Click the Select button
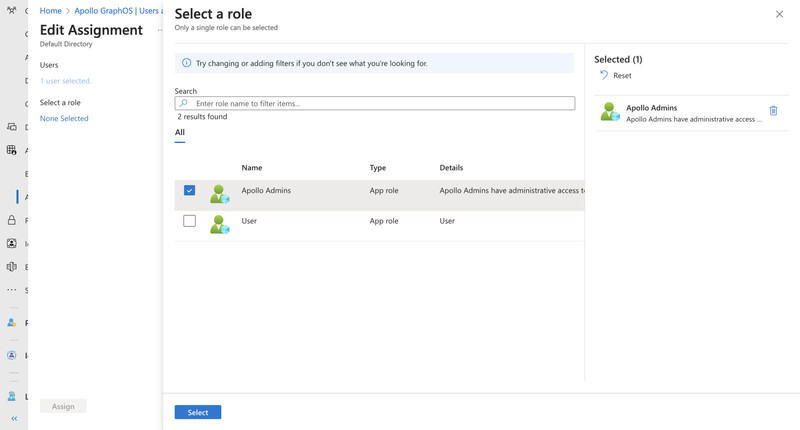This screenshot has height=430, width=800. [198, 412]
